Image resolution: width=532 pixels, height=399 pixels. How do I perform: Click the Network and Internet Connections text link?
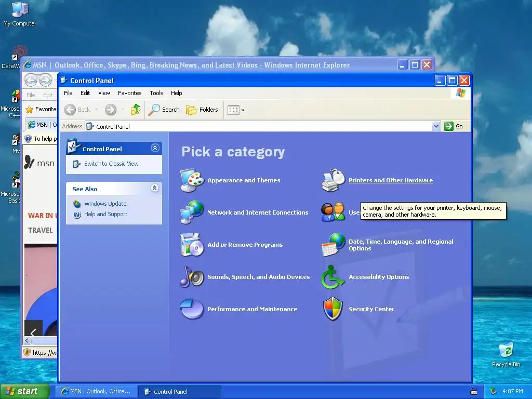click(258, 212)
